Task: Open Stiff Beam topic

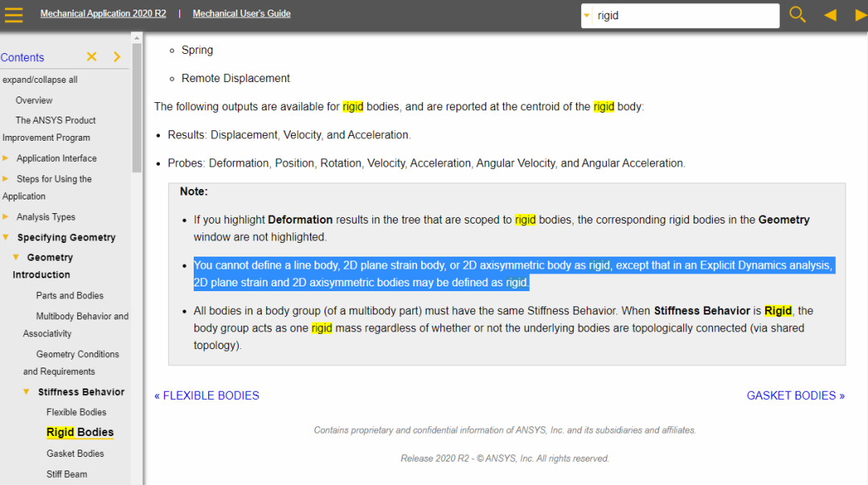Action: tap(67, 475)
